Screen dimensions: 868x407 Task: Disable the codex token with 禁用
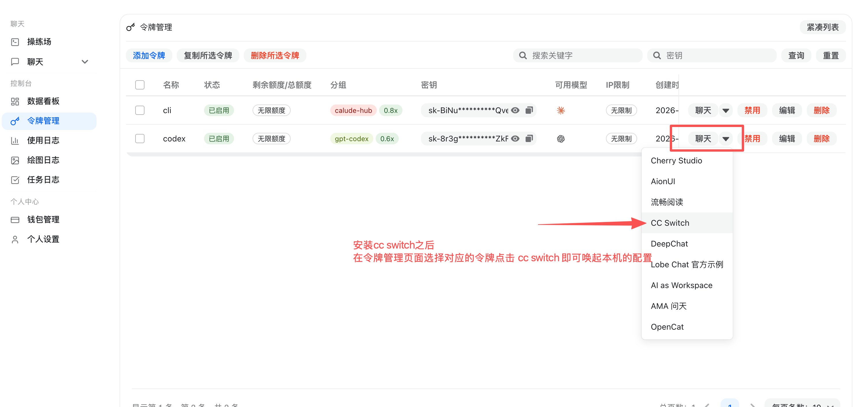(x=752, y=139)
